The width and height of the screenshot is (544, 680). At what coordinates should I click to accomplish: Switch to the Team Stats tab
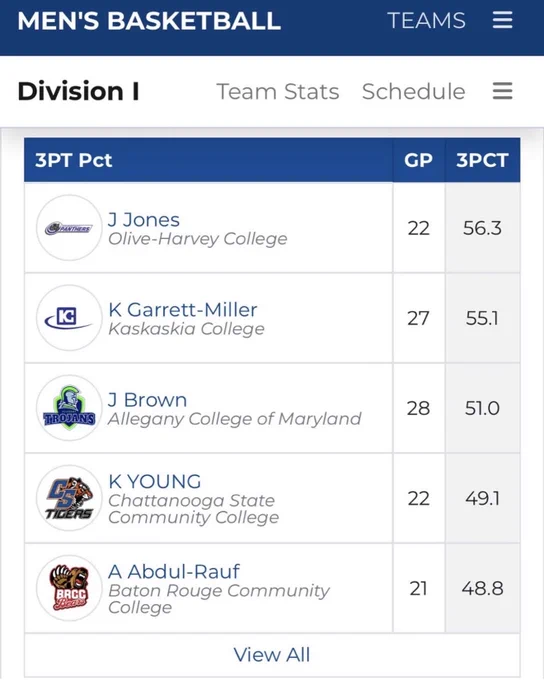(x=278, y=92)
